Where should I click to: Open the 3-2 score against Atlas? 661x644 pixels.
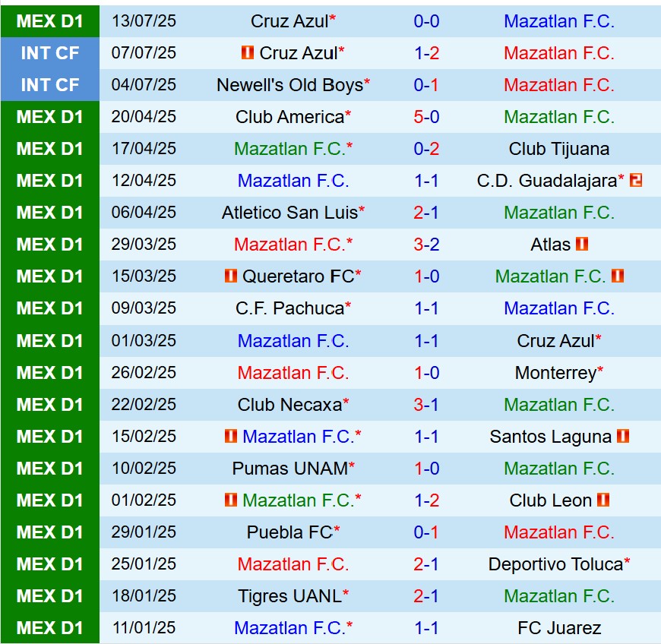426,245
